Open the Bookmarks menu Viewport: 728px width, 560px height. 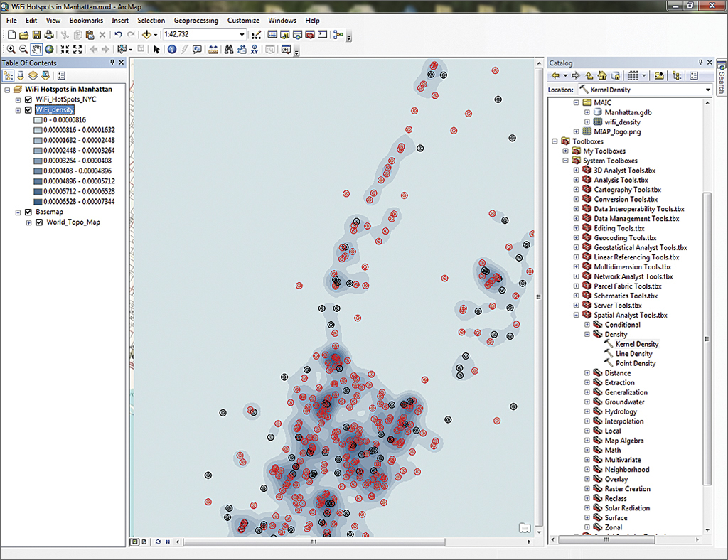(x=86, y=21)
